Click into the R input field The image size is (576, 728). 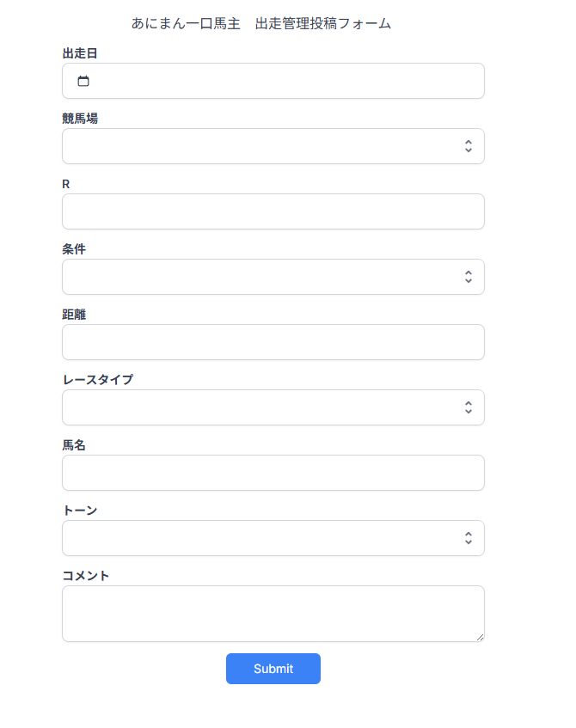(x=273, y=211)
